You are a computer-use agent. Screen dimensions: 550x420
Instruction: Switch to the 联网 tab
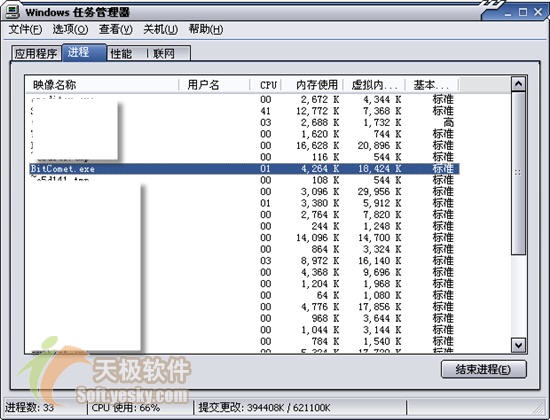(169, 54)
